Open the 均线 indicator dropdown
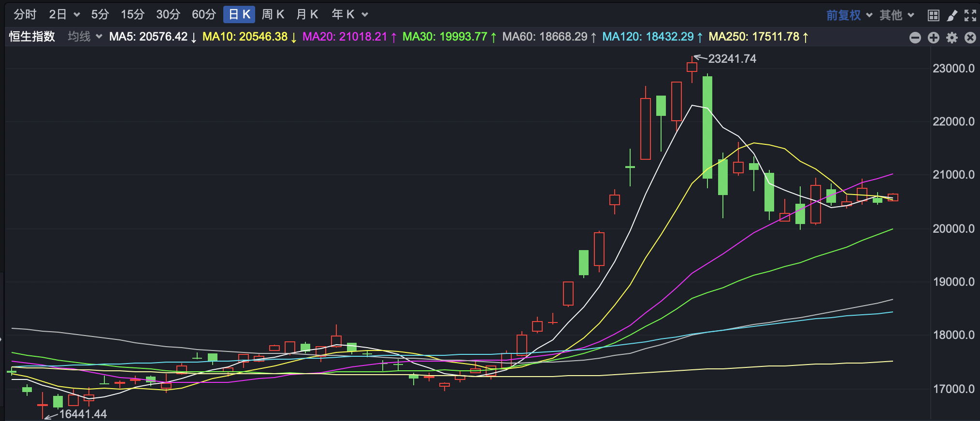The width and height of the screenshot is (980, 421). [x=85, y=37]
